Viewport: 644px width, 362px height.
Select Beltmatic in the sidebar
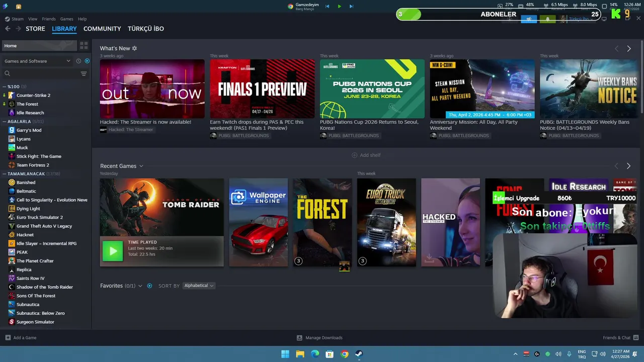coord(26,191)
